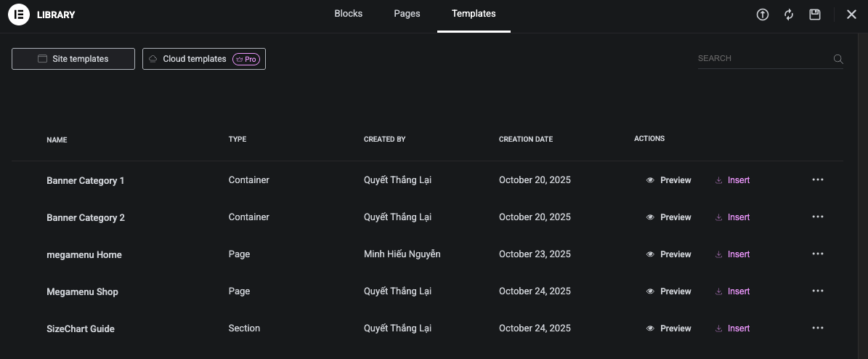Open Cloud templates Pro section

tap(204, 59)
